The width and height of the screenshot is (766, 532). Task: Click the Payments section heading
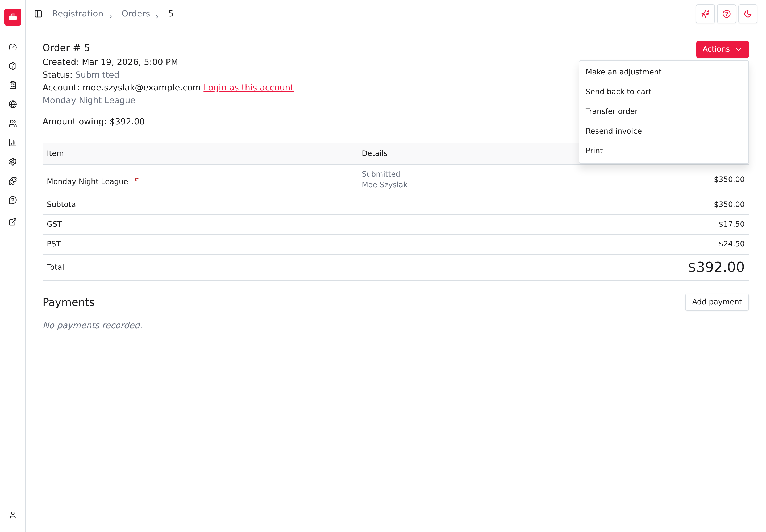click(68, 302)
